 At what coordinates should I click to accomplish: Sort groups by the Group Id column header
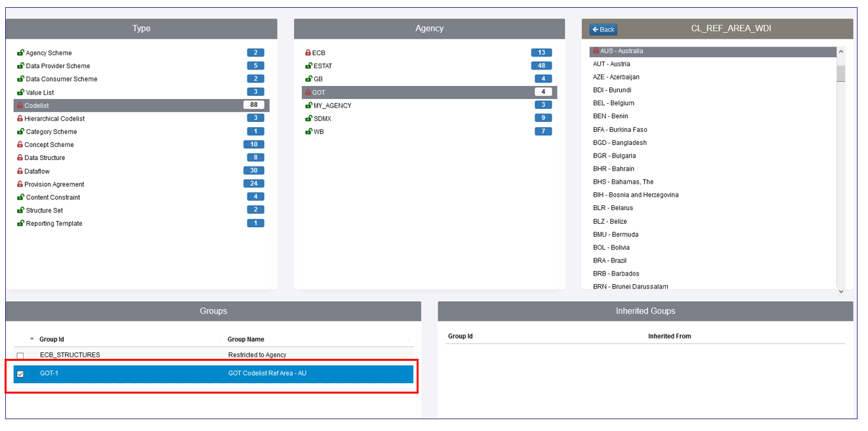52,339
